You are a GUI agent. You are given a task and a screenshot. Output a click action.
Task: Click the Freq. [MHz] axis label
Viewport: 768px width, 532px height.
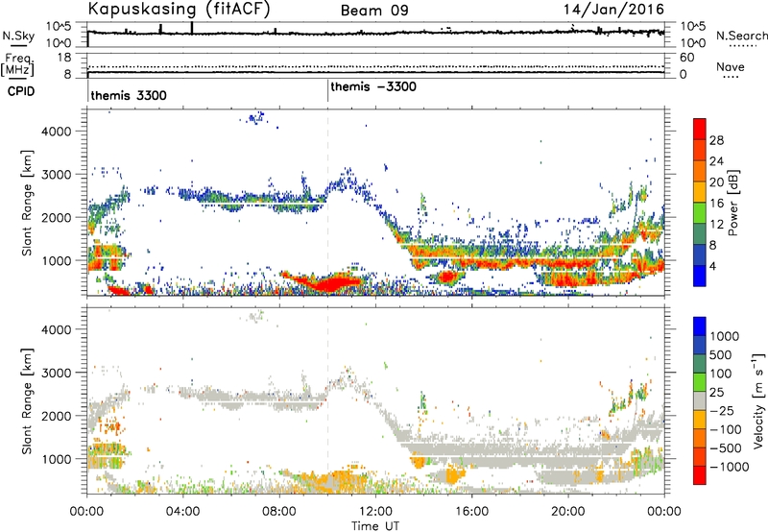click(17, 64)
